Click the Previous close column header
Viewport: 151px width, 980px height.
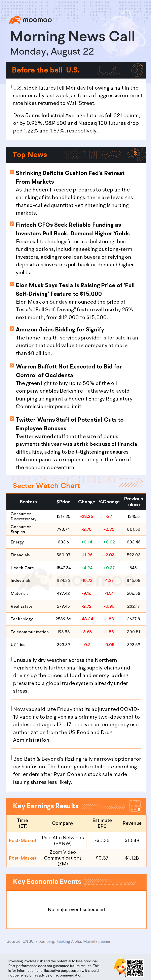click(134, 502)
